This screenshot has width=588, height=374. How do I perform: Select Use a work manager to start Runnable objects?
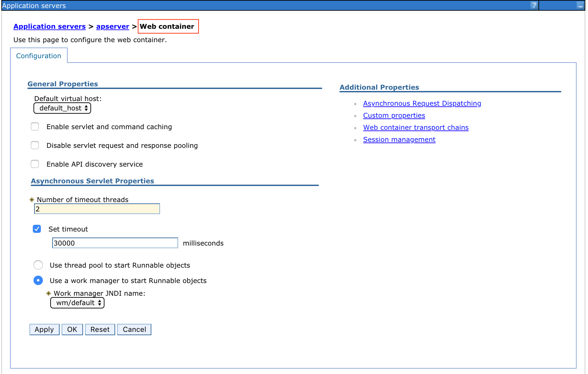[38, 280]
